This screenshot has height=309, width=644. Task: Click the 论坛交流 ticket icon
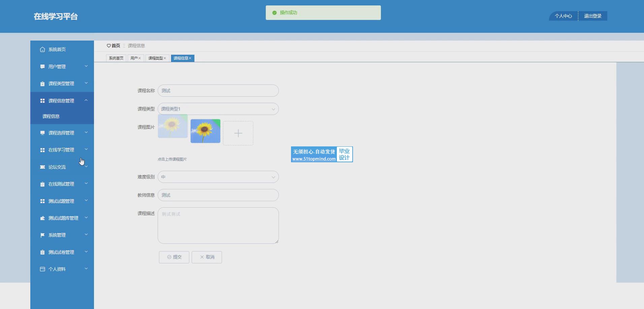click(x=42, y=167)
